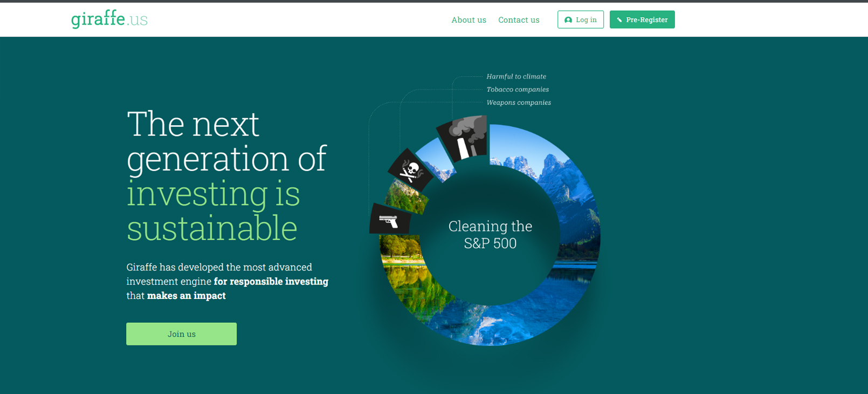Click the green Join us button
868x394 pixels.
[x=181, y=334]
